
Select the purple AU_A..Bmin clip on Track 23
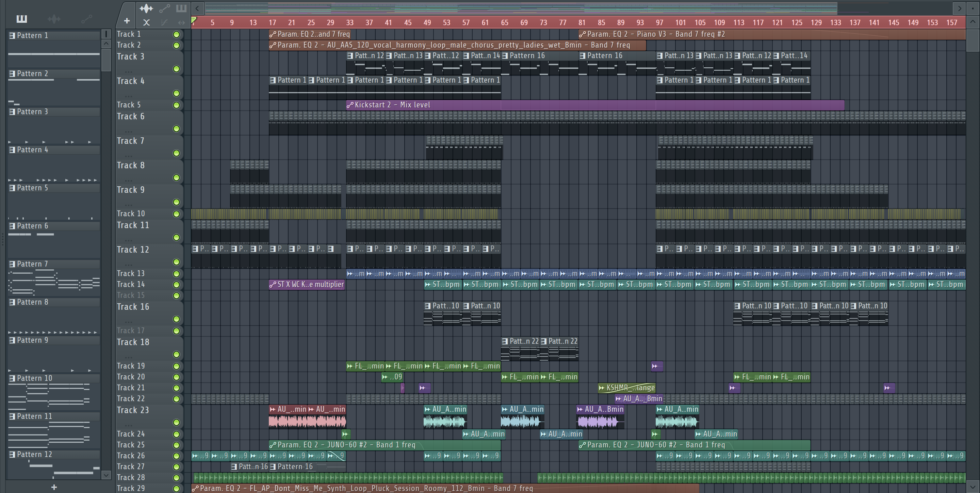click(x=600, y=417)
